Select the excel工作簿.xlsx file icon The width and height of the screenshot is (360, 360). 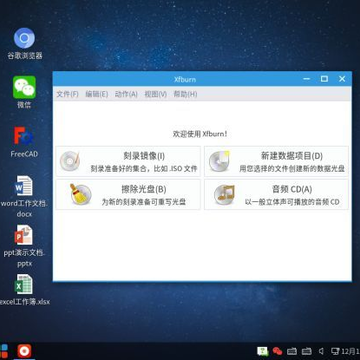click(24, 289)
